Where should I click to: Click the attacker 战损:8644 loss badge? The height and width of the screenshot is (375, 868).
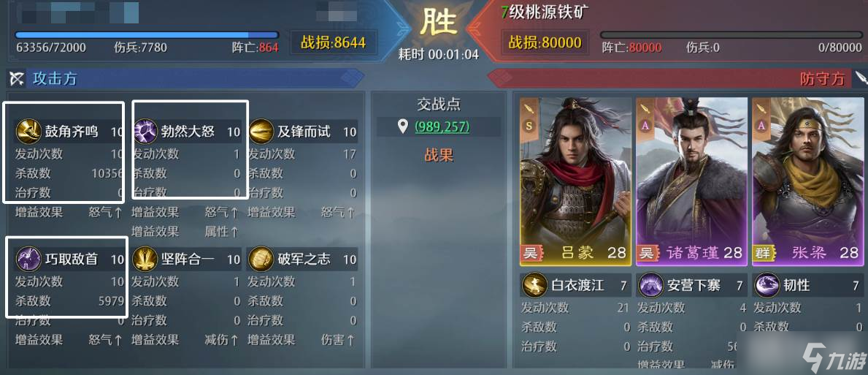coord(333,42)
